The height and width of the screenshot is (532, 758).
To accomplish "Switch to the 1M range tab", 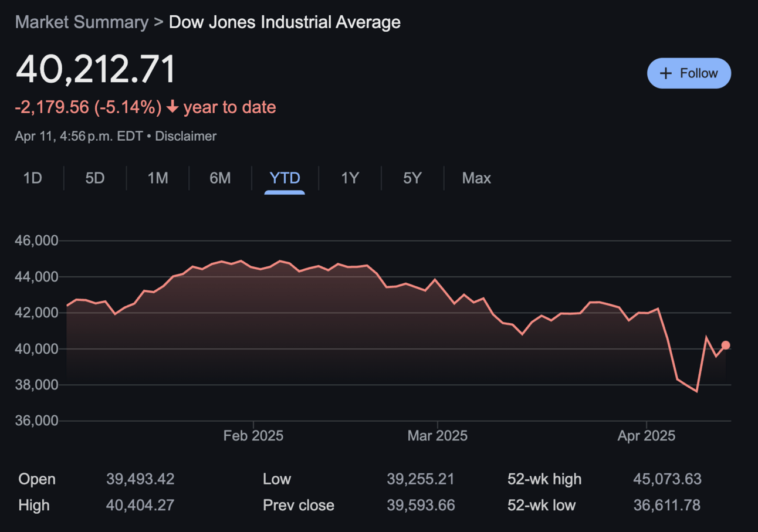I will (158, 178).
